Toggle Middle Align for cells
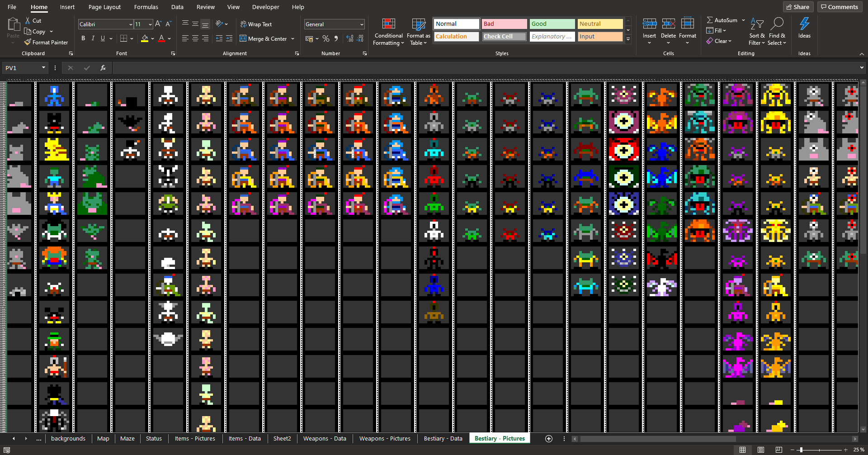 [195, 24]
